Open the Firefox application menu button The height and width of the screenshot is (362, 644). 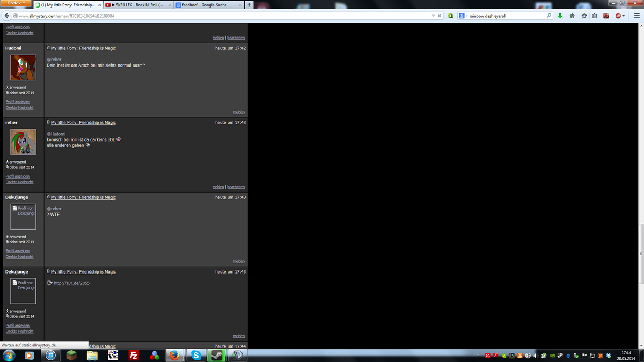(16, 3)
